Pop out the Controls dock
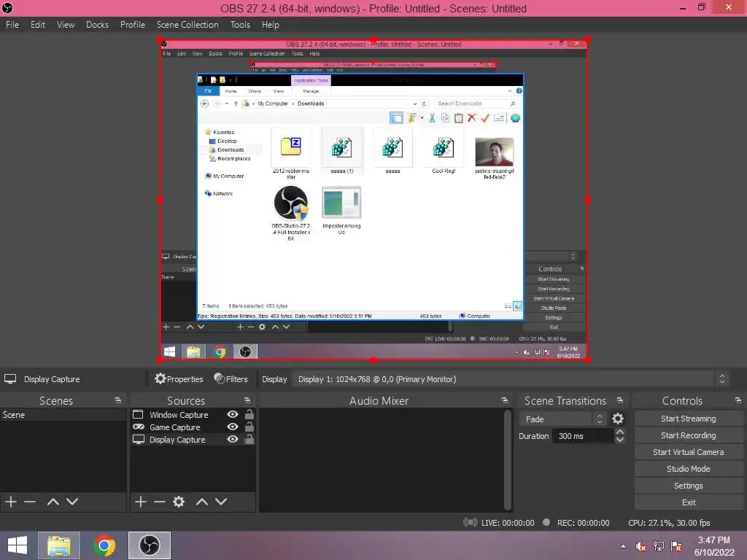 738,400
